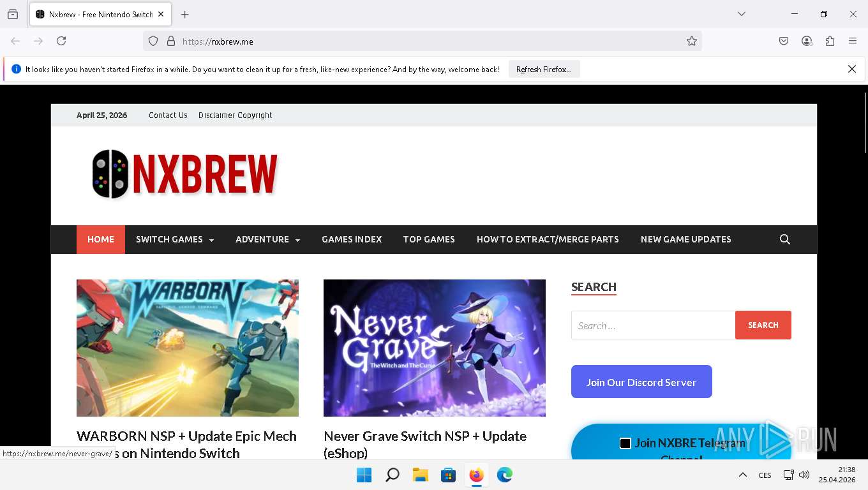Open extensions puzzle icon
The width and height of the screenshot is (868, 490).
coord(830,41)
